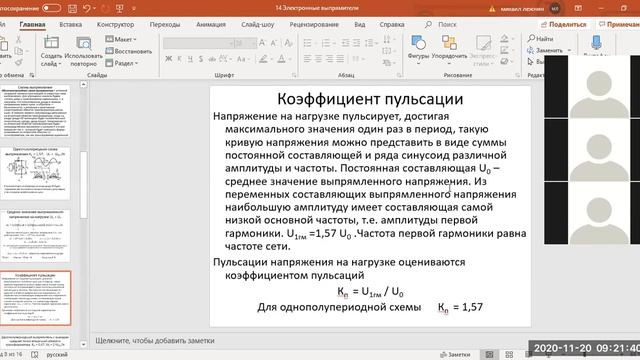Click the Clear All Formatting icon
Viewport: 640px width, 360px height.
coord(288,43)
